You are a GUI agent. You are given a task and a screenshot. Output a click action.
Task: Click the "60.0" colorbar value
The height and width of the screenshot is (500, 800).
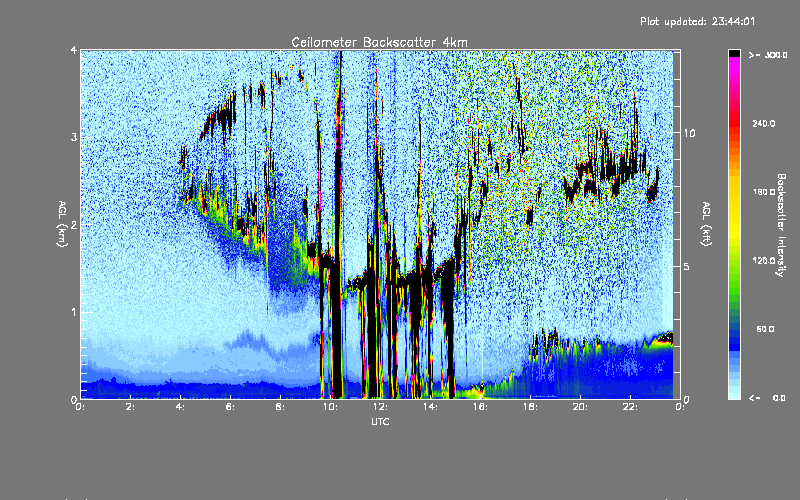pos(765,329)
